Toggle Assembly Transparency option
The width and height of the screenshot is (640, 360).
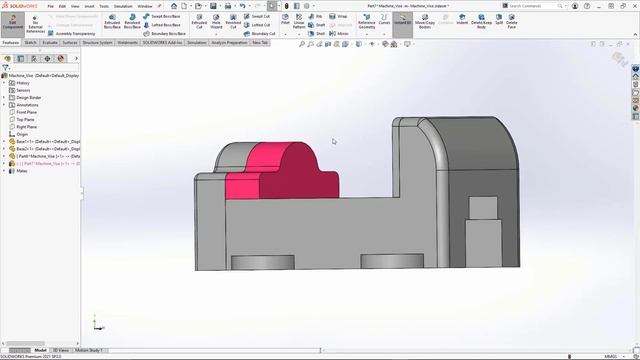[x=71, y=33]
